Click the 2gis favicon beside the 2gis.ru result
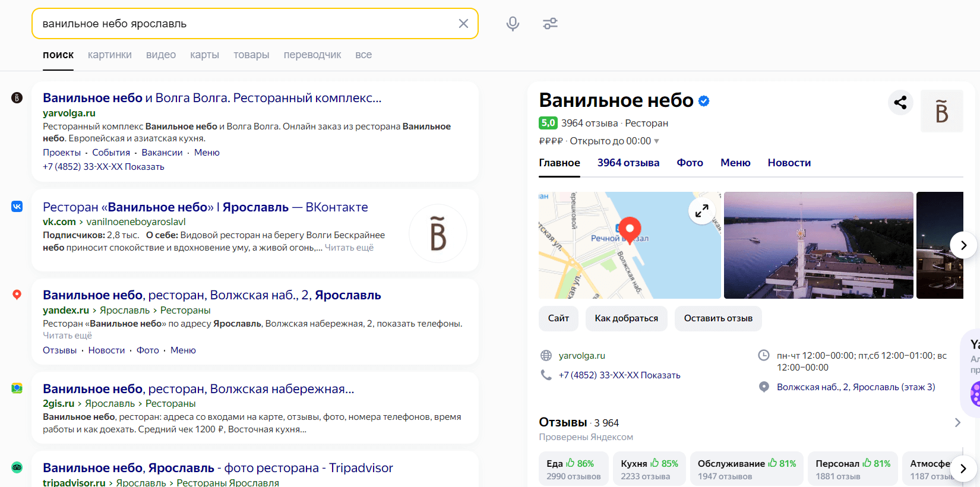 (x=17, y=388)
